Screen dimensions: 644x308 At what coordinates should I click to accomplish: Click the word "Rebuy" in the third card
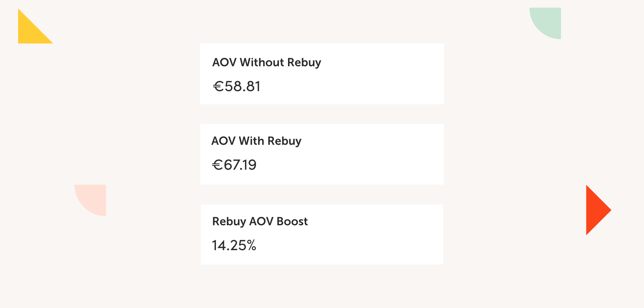229,221
